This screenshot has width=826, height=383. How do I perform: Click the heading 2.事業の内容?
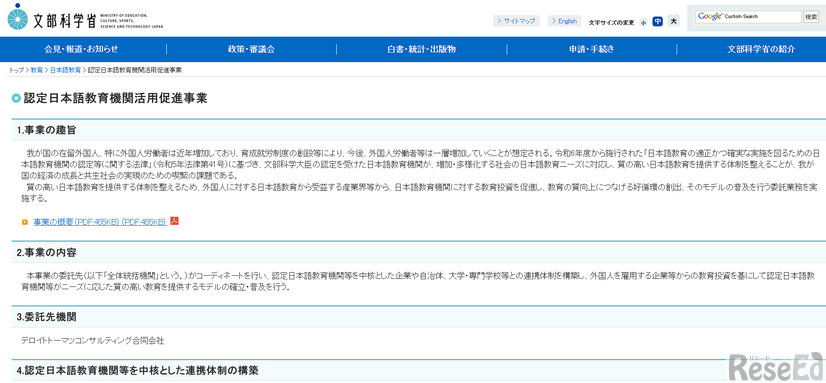tap(46, 252)
